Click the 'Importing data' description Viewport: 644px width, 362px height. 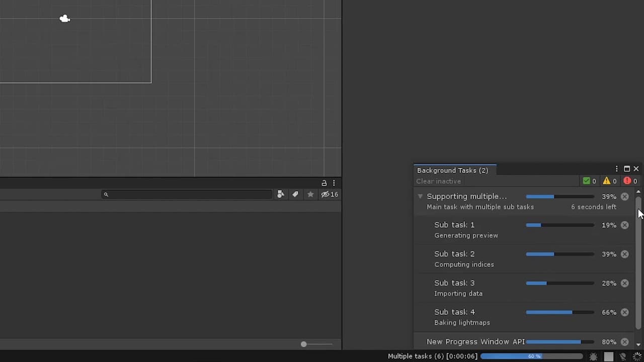458,294
